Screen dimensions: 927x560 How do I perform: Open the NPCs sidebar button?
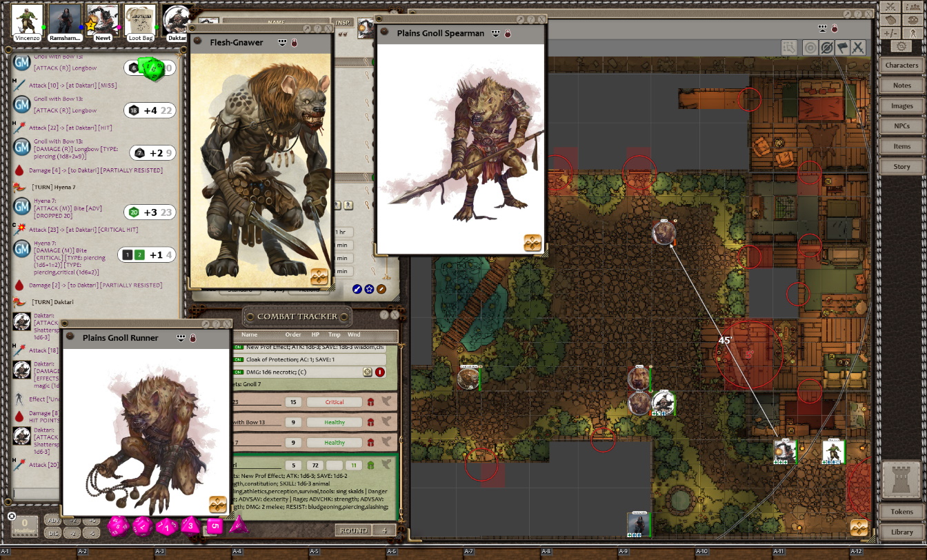coord(901,126)
